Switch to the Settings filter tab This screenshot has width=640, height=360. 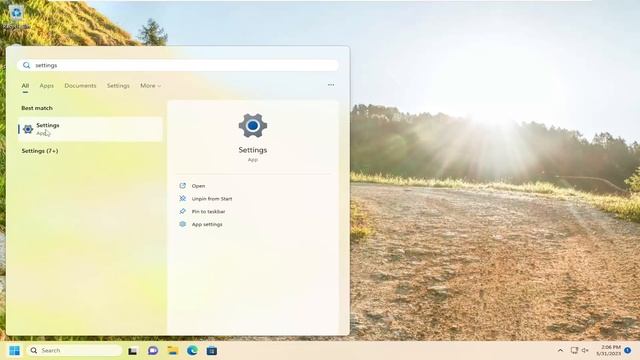coord(118,86)
